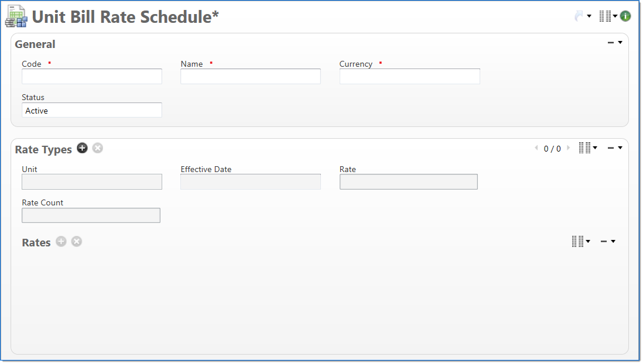Click the green information icon

pyautogui.click(x=625, y=16)
